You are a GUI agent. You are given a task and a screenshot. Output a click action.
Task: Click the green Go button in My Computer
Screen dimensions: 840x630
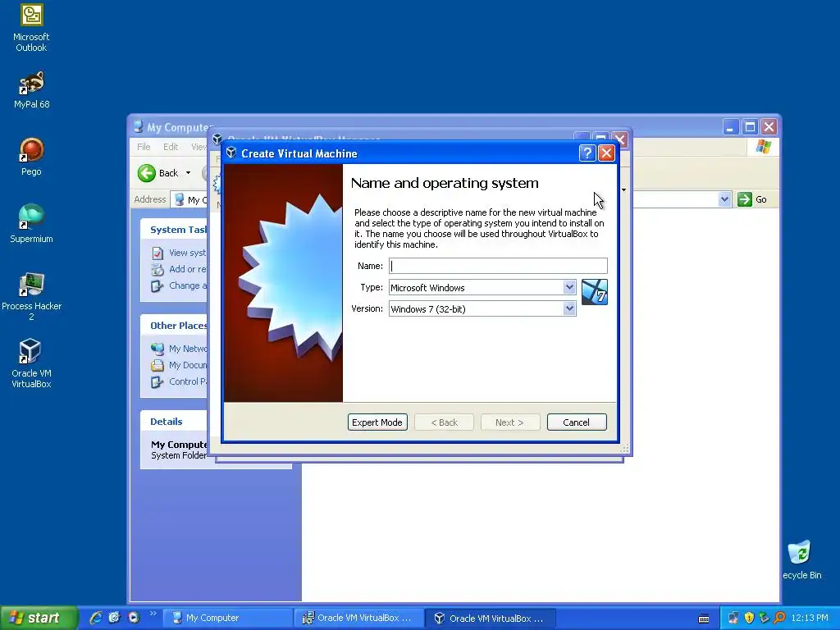click(x=753, y=199)
